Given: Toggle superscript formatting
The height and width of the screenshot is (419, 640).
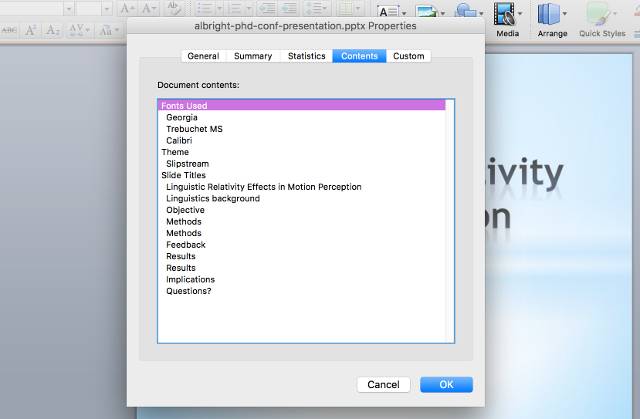Looking at the screenshot, I should pyautogui.click(x=31, y=30).
